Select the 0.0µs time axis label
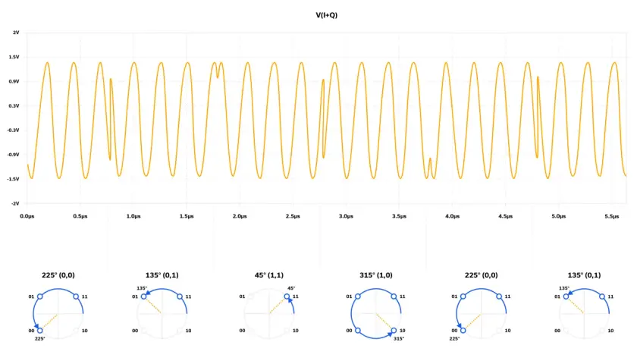The width and height of the screenshot is (637, 364). 27,216
